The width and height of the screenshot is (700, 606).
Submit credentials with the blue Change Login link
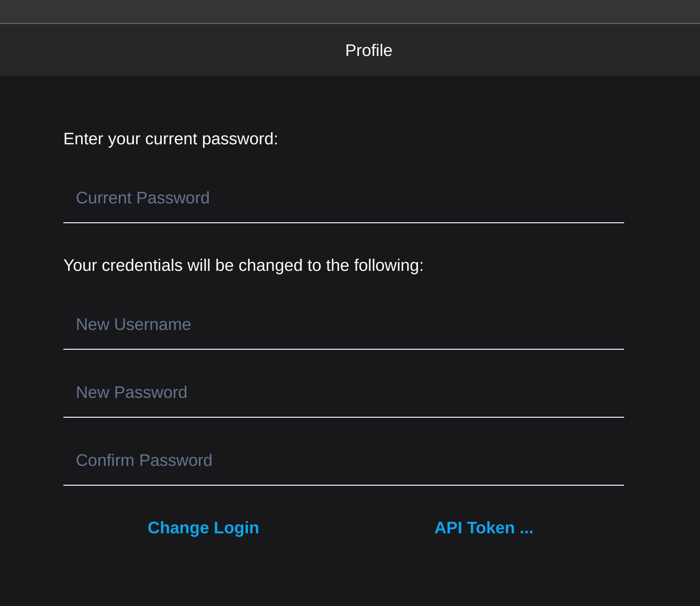click(204, 528)
